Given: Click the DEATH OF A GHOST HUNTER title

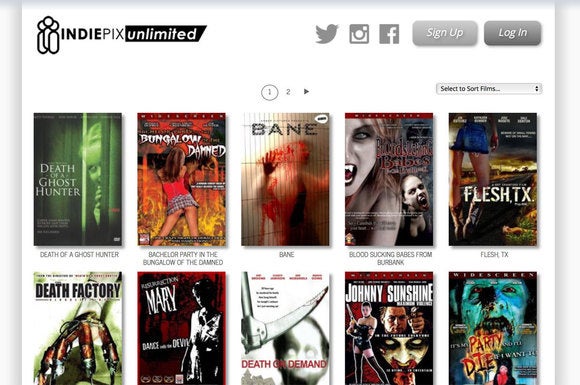Looking at the screenshot, I should pyautogui.click(x=79, y=254).
